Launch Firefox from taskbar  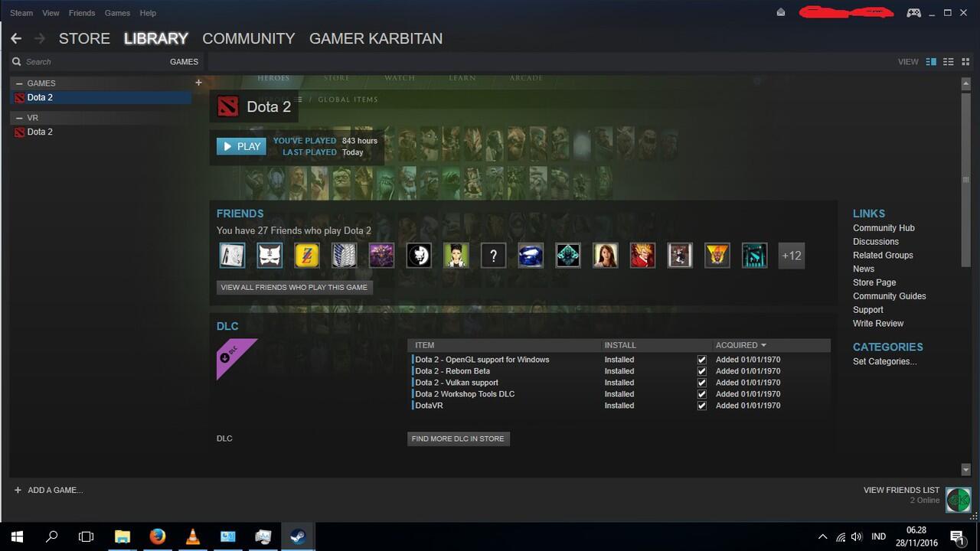click(x=158, y=536)
